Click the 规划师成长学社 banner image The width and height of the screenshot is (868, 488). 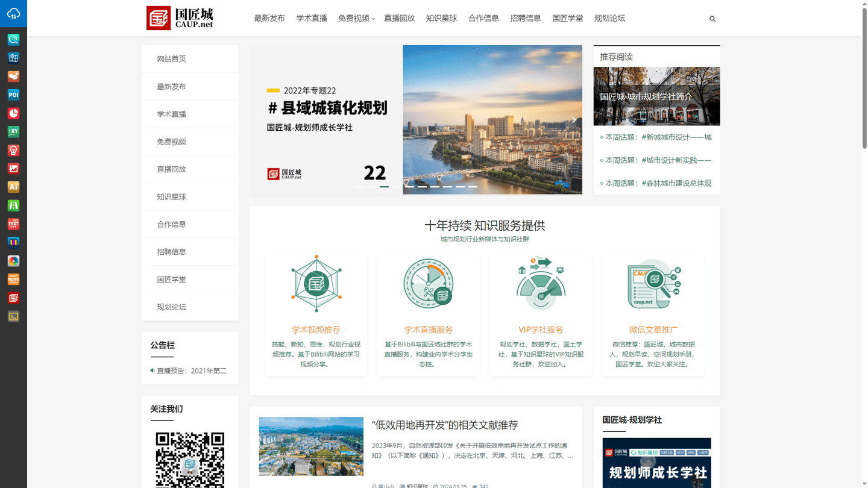point(656,463)
